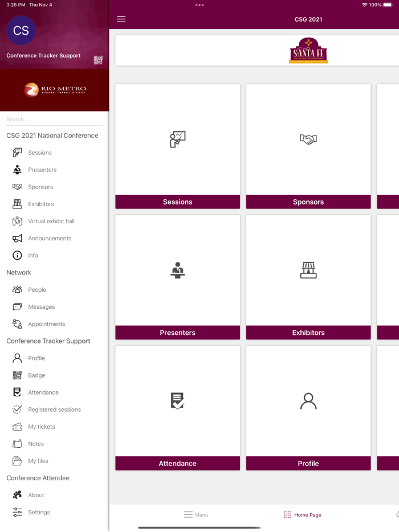The height and width of the screenshot is (532, 399).
Task: Open the Exhibitors tile on home page
Action: click(308, 277)
